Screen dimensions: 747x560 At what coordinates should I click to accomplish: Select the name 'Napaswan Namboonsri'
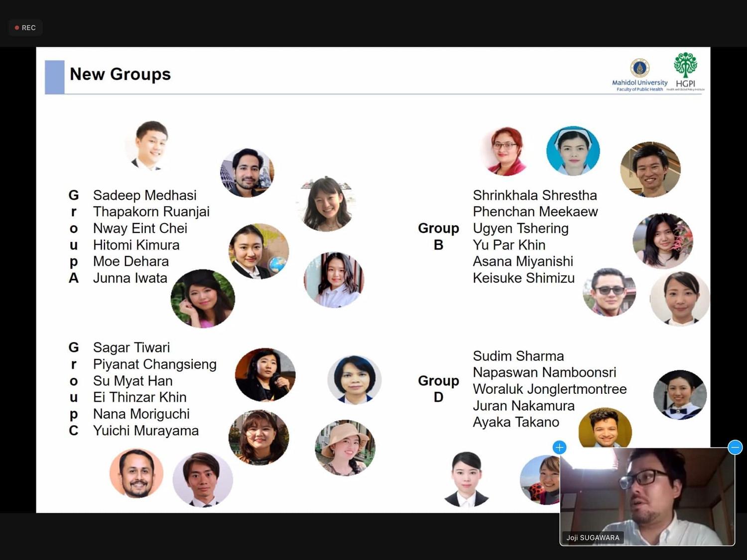click(x=544, y=372)
